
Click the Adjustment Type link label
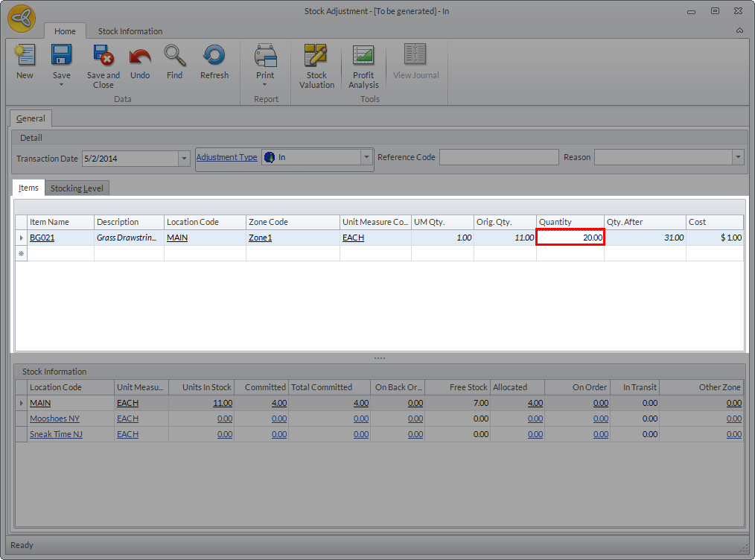pos(226,157)
